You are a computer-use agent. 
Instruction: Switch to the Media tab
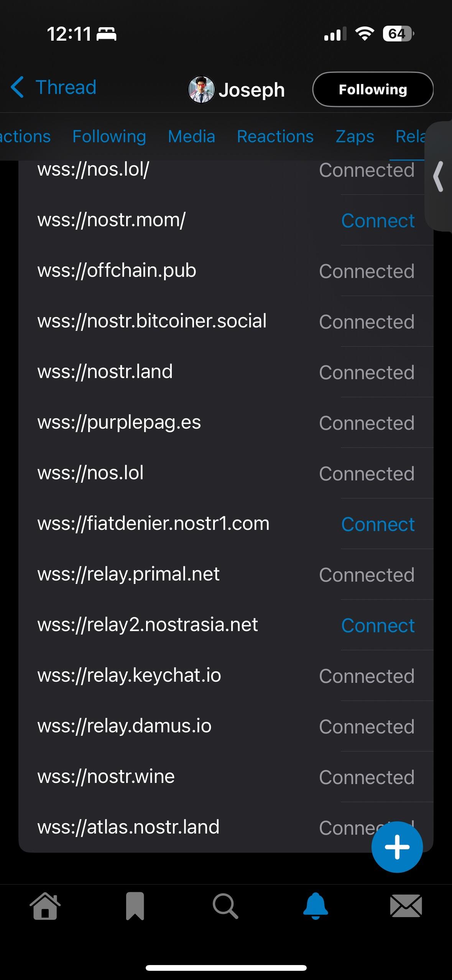coord(191,136)
